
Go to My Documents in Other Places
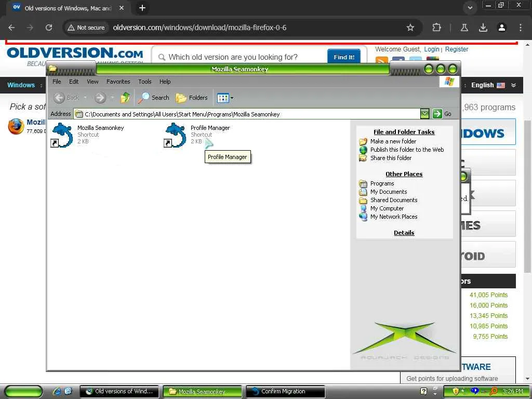point(389,192)
